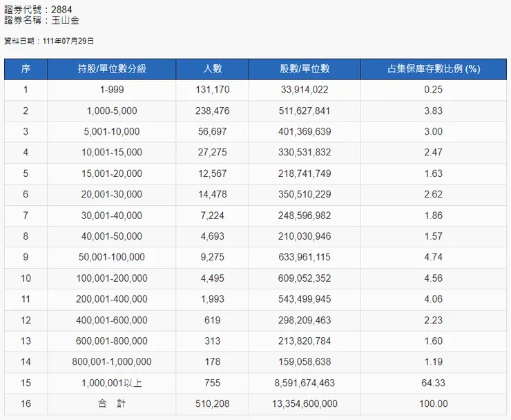Click the total shares 13,354,600,000 cell
Screen dimensions: 511x420
[305, 404]
